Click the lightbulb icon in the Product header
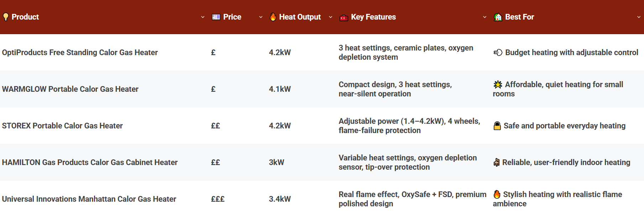This screenshot has width=644, height=217. [5, 17]
